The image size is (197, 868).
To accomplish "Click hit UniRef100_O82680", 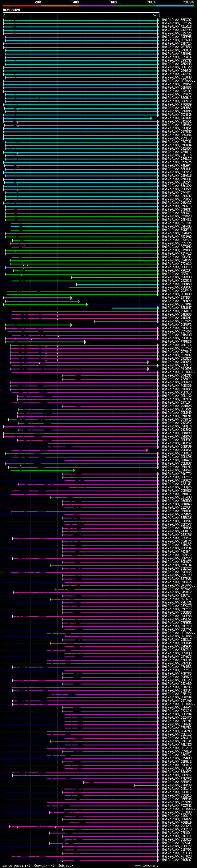I will (177, 40).
